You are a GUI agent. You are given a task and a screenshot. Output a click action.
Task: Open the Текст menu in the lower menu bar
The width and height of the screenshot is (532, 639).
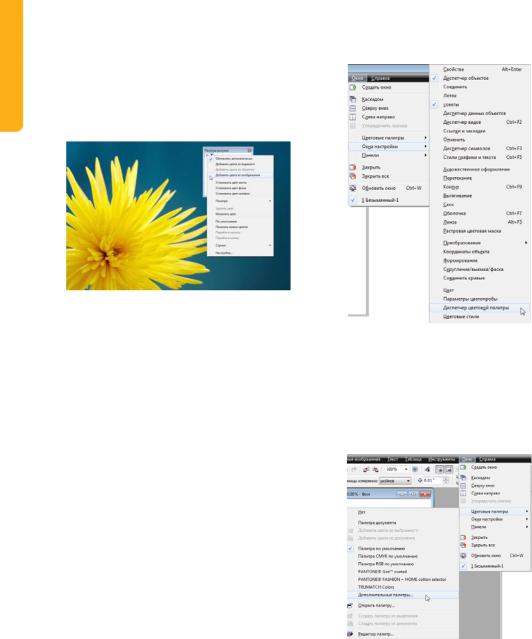point(393,459)
